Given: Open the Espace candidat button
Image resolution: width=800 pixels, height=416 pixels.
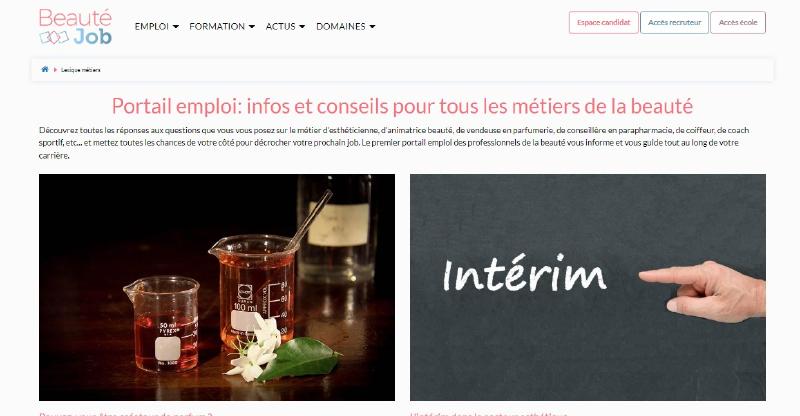Looking at the screenshot, I should [604, 22].
